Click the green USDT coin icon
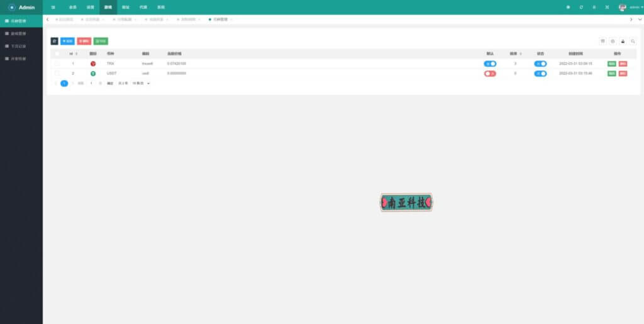 point(93,74)
